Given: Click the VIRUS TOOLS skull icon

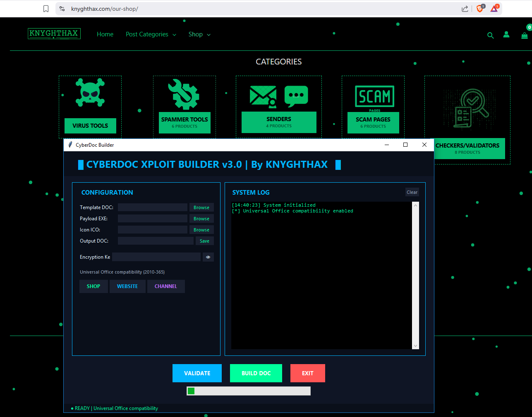Looking at the screenshot, I should coord(90,93).
